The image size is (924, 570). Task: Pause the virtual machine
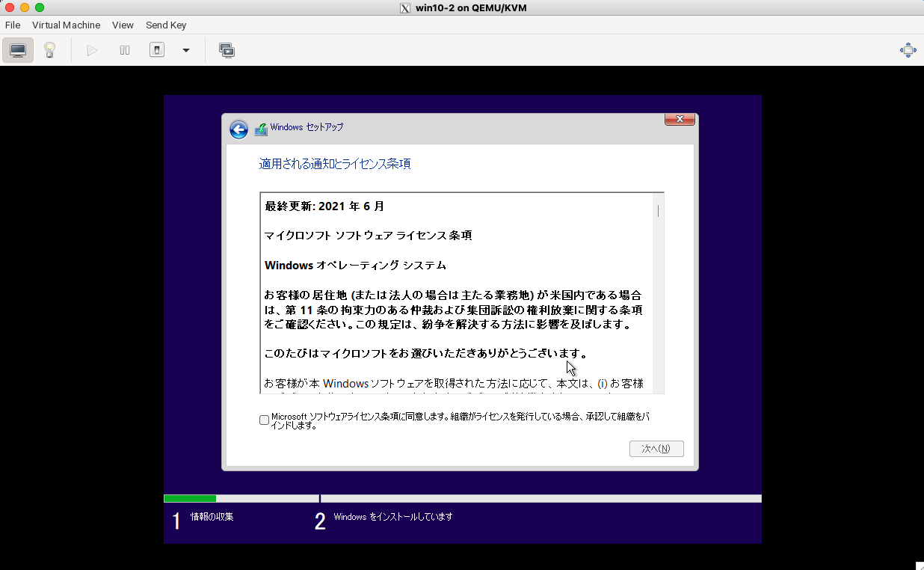pyautogui.click(x=125, y=50)
